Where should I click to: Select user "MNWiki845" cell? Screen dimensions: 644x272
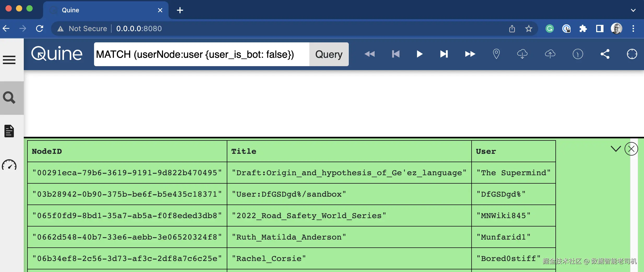(514, 216)
